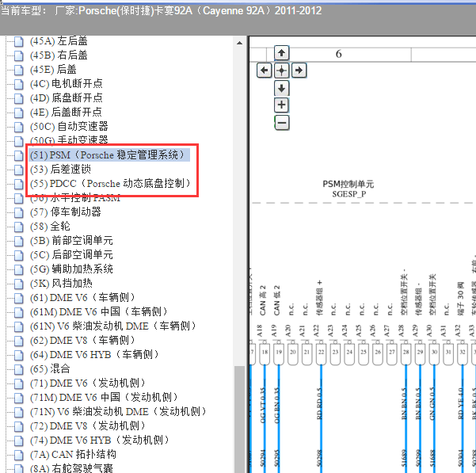
Task: Pan diagram left with the left arrow button
Action: pyautogui.click(x=264, y=71)
